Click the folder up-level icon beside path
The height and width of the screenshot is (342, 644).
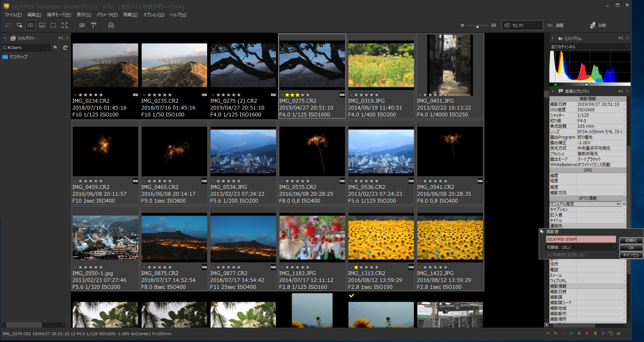(56, 48)
